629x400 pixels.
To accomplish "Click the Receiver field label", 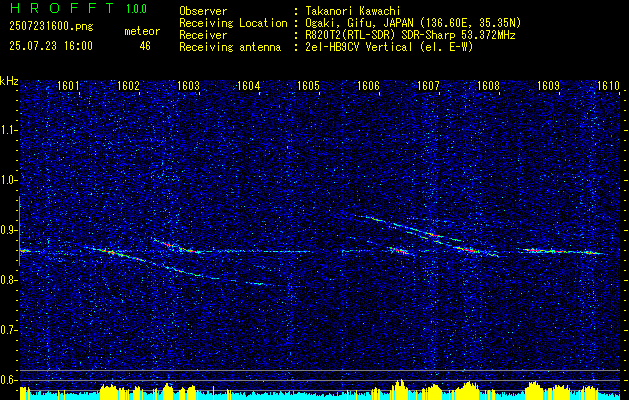I will click(x=203, y=35).
